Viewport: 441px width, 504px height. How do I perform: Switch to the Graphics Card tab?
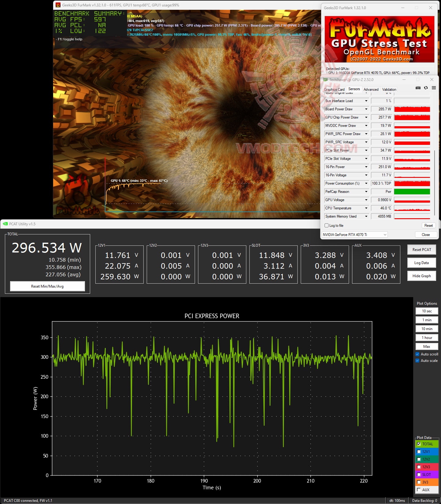click(x=334, y=90)
